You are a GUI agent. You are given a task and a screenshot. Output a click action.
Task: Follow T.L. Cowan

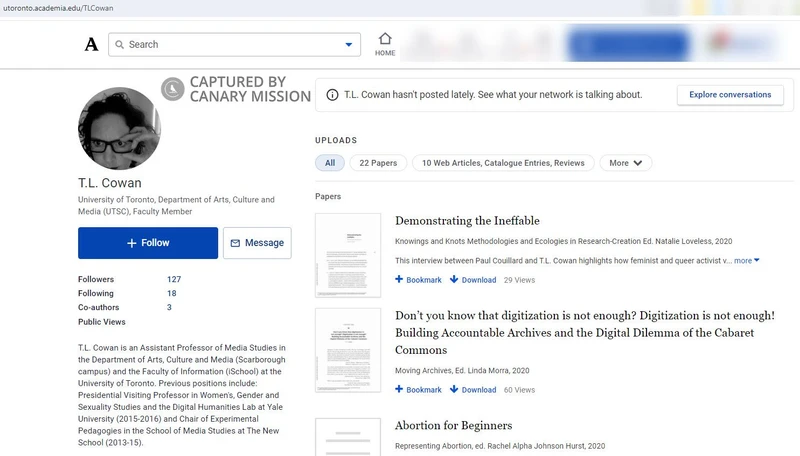(x=148, y=243)
